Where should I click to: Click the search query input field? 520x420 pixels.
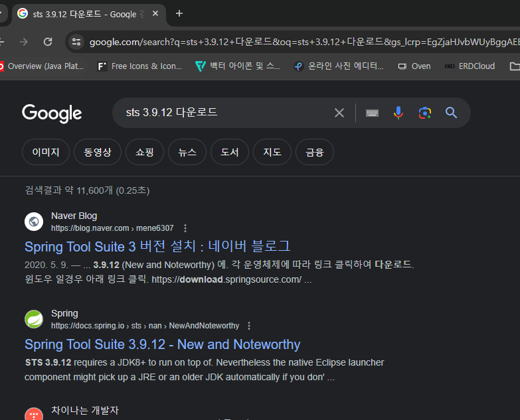point(226,113)
